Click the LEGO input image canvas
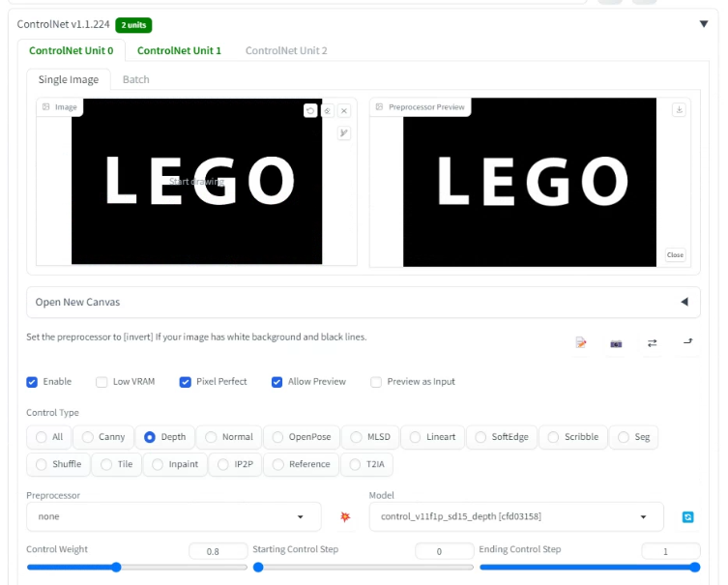This screenshot has width=728, height=585. pos(197,182)
